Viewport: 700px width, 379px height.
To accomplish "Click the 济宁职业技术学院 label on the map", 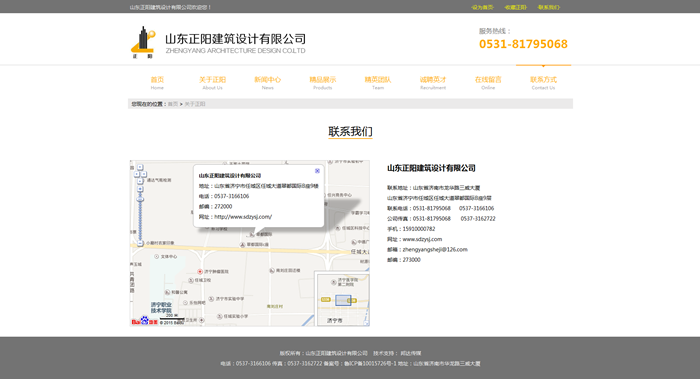I will click(161, 308).
